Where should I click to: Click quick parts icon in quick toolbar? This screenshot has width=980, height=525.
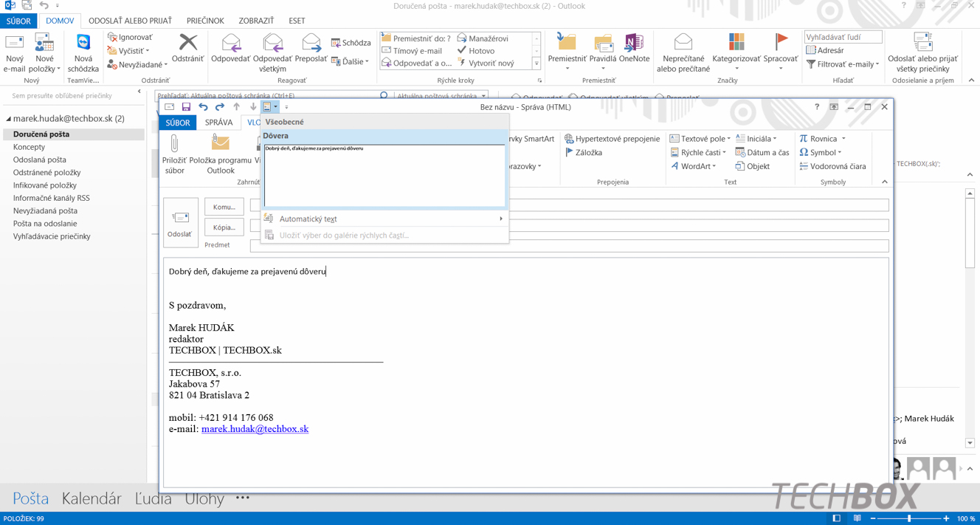[267, 107]
